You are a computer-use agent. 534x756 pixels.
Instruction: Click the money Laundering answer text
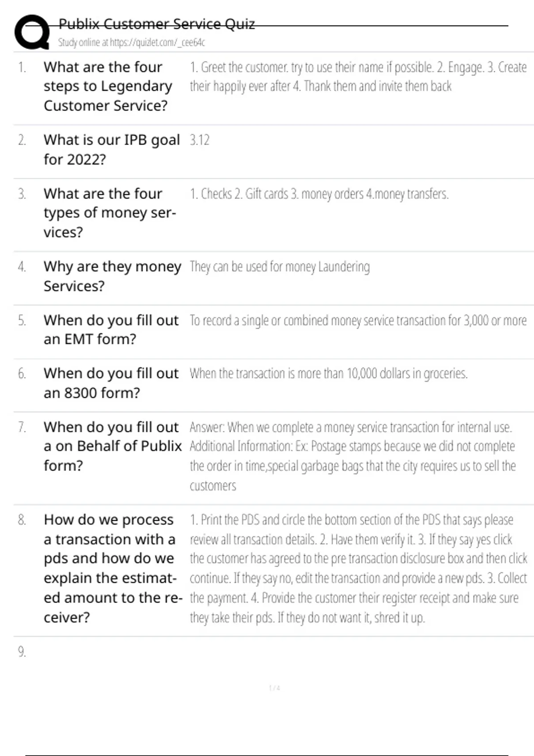click(279, 267)
